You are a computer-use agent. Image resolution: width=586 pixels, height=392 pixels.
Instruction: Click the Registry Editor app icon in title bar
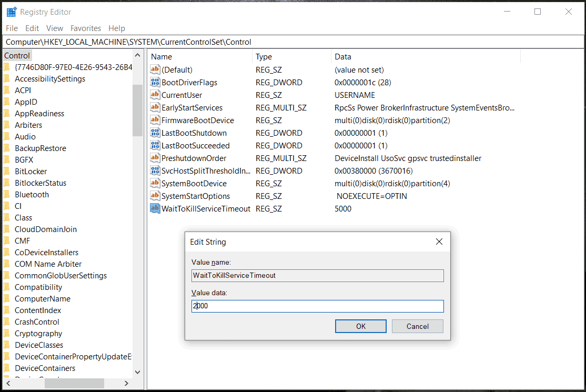(11, 12)
